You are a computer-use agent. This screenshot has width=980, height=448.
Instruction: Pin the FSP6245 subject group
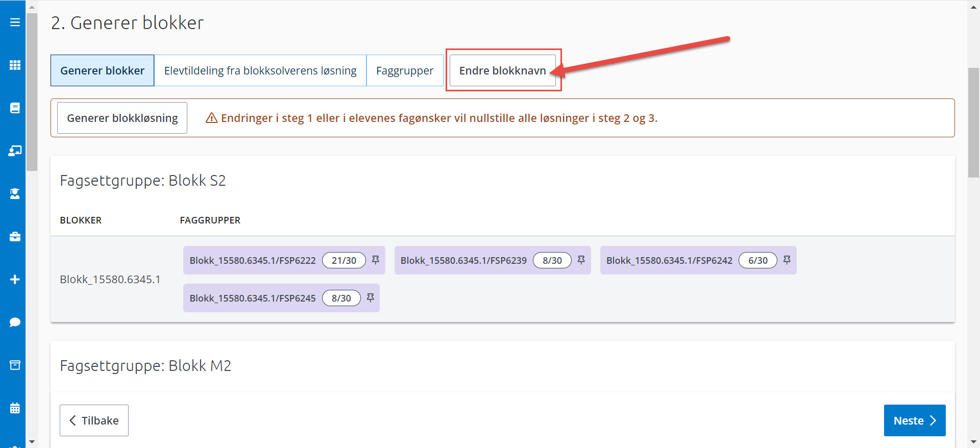(x=371, y=298)
